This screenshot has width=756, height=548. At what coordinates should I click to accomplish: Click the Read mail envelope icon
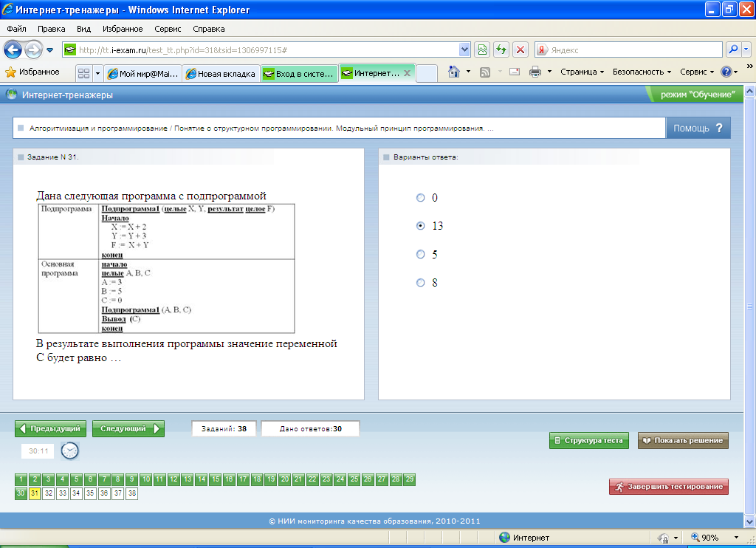[515, 72]
